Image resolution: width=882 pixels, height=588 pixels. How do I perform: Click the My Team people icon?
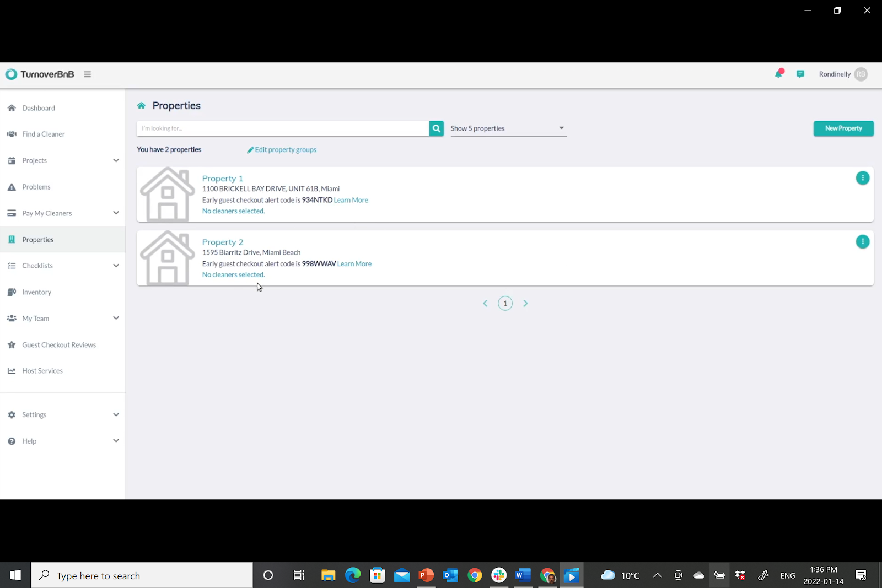pyautogui.click(x=12, y=319)
